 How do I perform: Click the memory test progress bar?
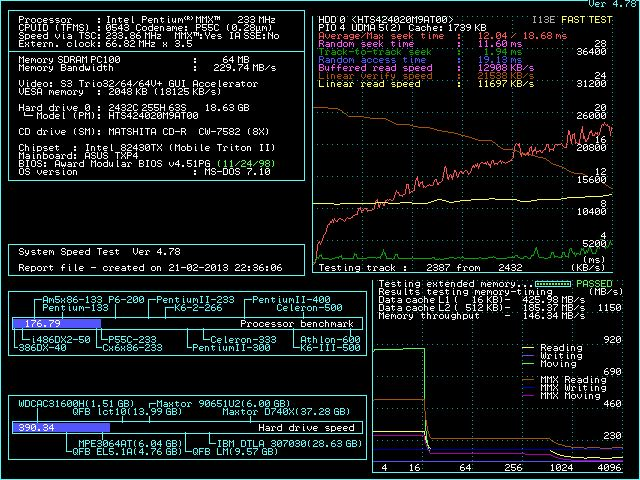[553, 283]
